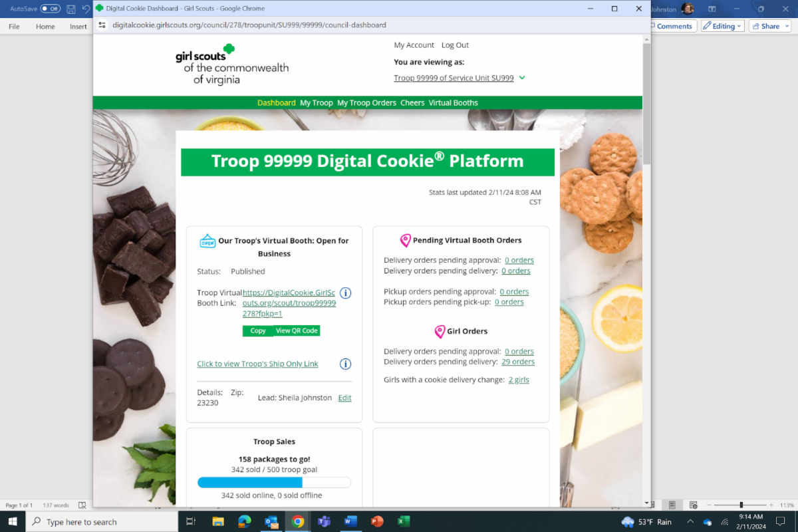This screenshot has width=798, height=532.
Task: Open the 29 orders pending delivery link
Action: [x=518, y=362]
